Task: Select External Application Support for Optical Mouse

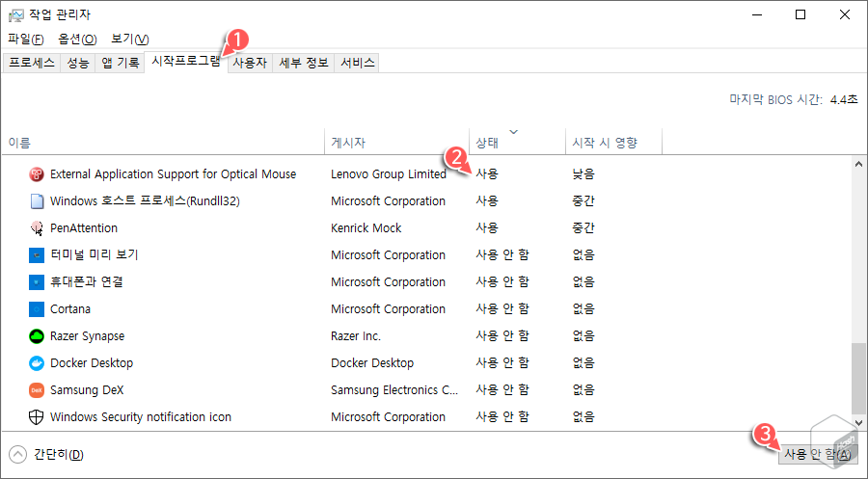Action: [173, 174]
